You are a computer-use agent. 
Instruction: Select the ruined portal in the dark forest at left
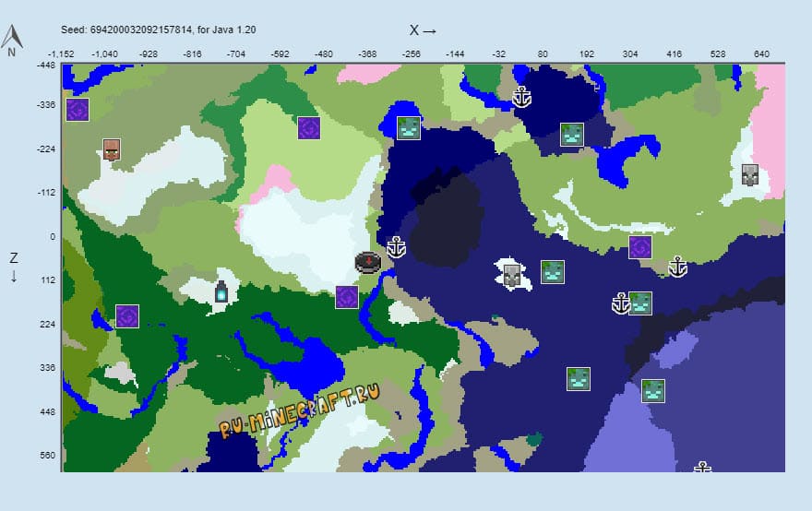(x=127, y=316)
